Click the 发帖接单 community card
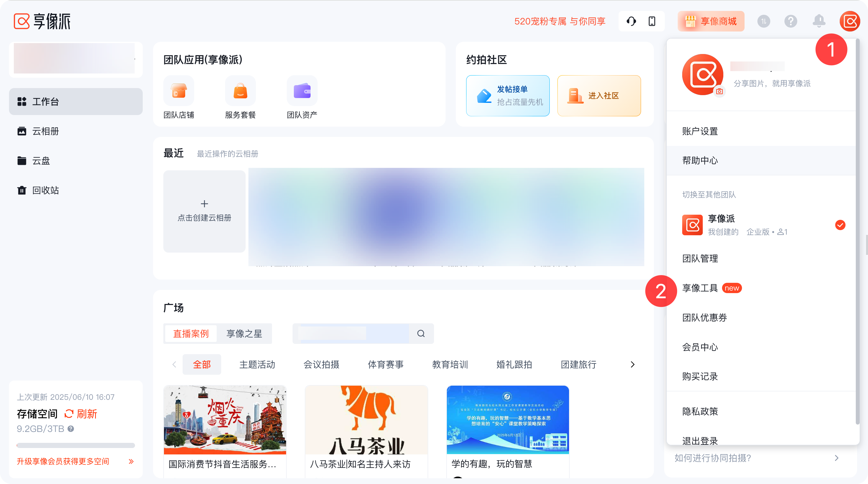Screen dimensions: 868x484 tap(508, 96)
